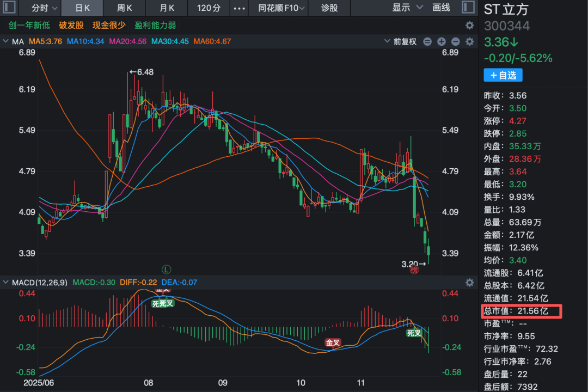Collapse the MACD indicator panel chevron
Screen dimensions: 588x392
(6, 283)
